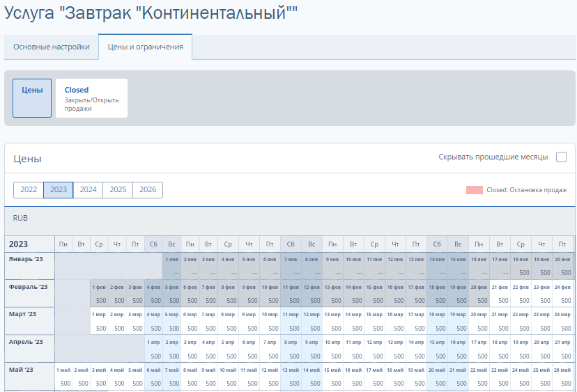The height and width of the screenshot is (392, 577).
Task: Select the 20 фев price cell
Action: click(479, 293)
